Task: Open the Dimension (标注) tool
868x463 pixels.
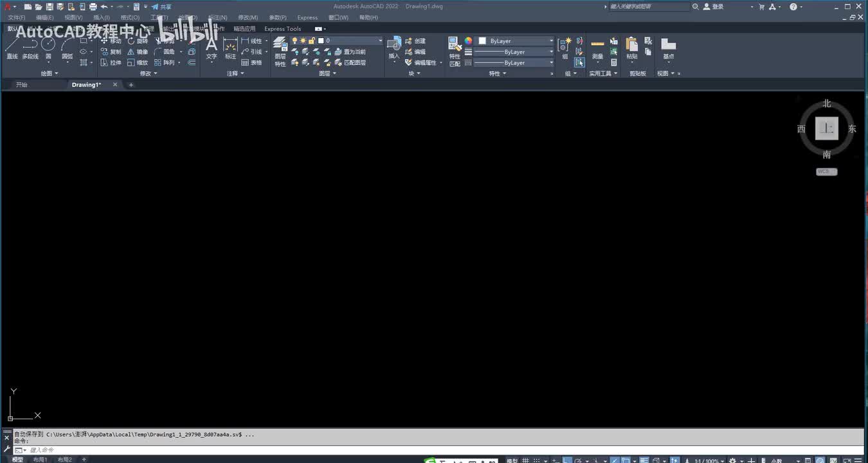Action: coord(230,49)
